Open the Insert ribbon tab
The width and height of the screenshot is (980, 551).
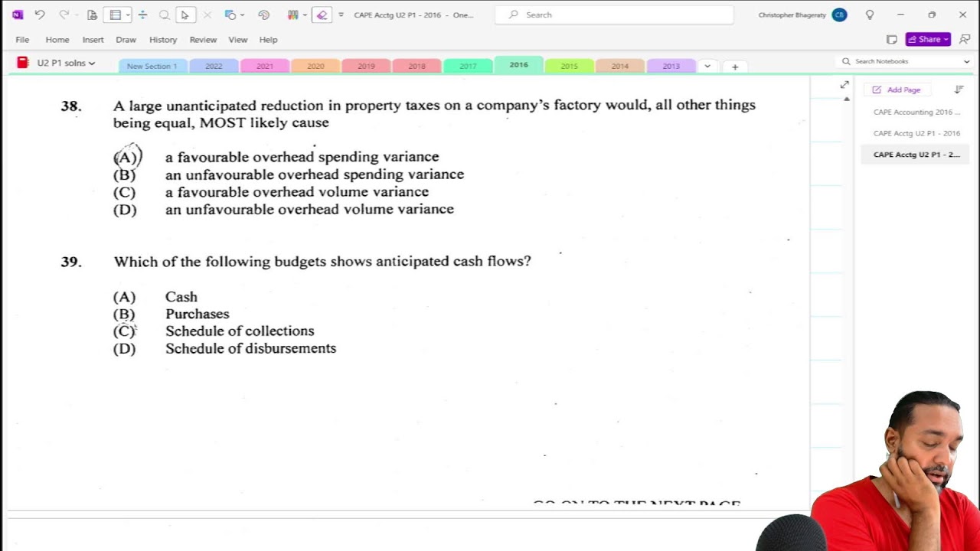[x=93, y=40]
